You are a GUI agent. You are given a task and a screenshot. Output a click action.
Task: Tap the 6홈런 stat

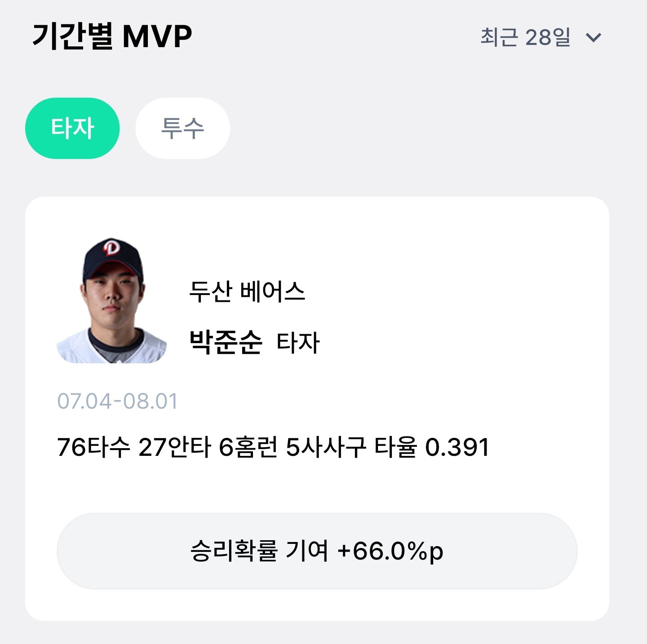pos(248,447)
